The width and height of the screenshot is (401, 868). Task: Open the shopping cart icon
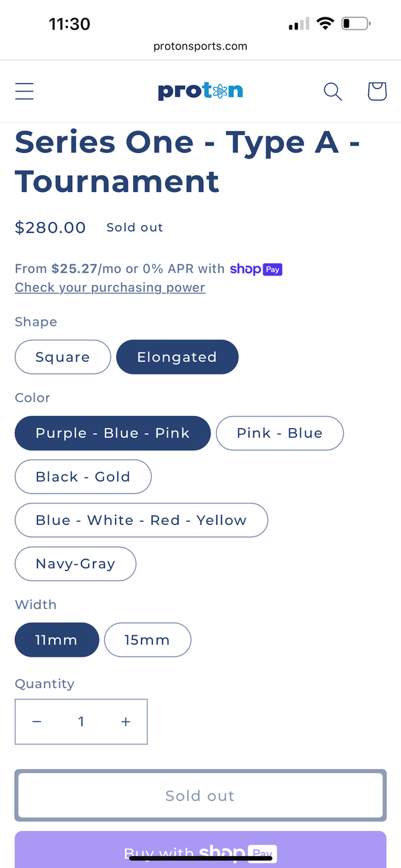(x=377, y=91)
